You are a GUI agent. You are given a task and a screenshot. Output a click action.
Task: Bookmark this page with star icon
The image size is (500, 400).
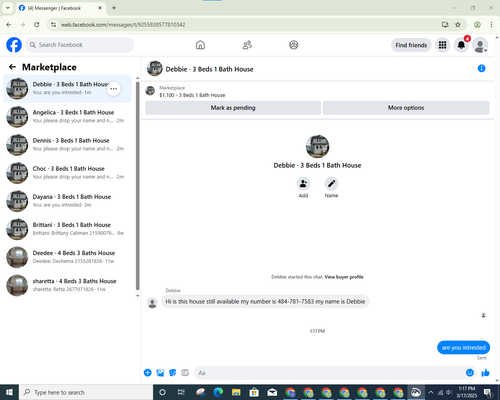[x=458, y=25]
